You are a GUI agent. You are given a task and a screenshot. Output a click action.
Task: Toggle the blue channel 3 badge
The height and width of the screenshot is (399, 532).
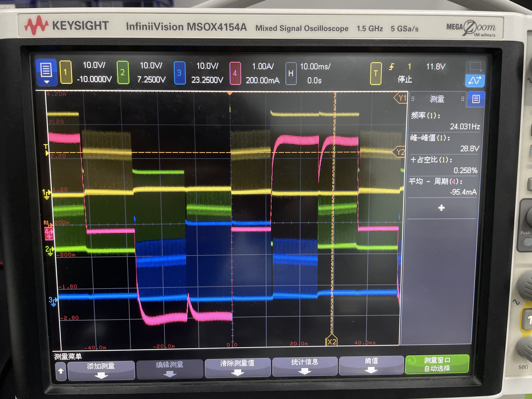[x=179, y=73]
